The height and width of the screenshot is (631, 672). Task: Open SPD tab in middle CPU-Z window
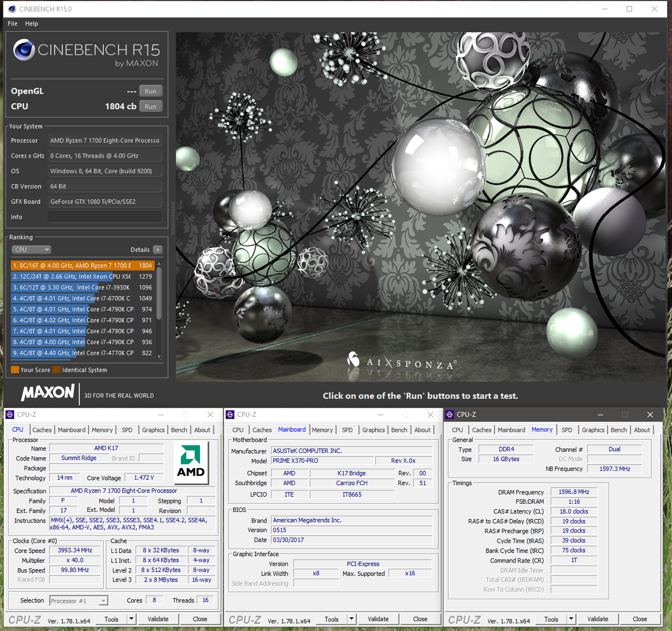(x=347, y=430)
